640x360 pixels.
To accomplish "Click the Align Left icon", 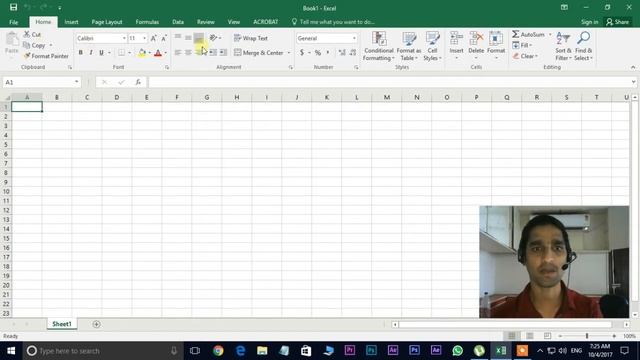I will tap(178, 53).
